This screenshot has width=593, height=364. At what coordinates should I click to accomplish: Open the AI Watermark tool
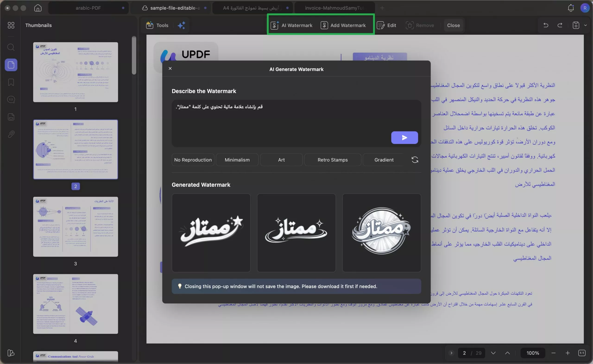(x=292, y=25)
